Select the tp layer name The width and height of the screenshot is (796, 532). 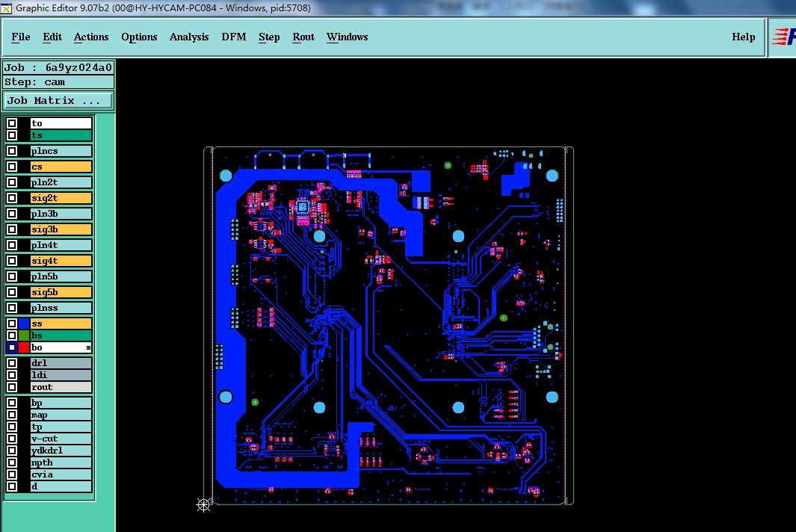[x=61, y=427]
